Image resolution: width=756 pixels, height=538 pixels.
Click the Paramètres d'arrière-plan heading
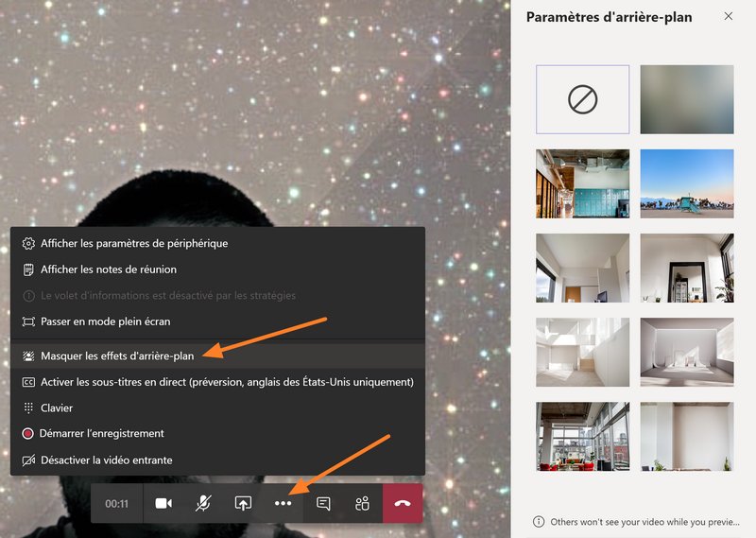tap(609, 17)
